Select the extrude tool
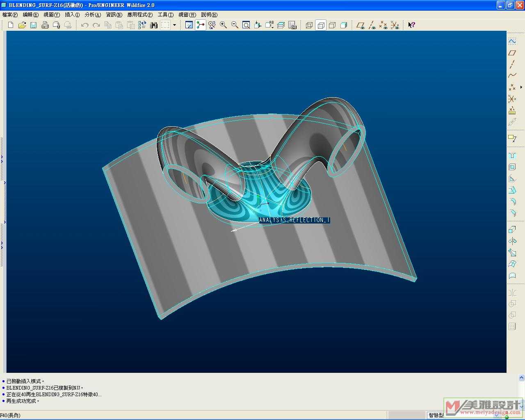The image size is (525, 420). [512, 230]
